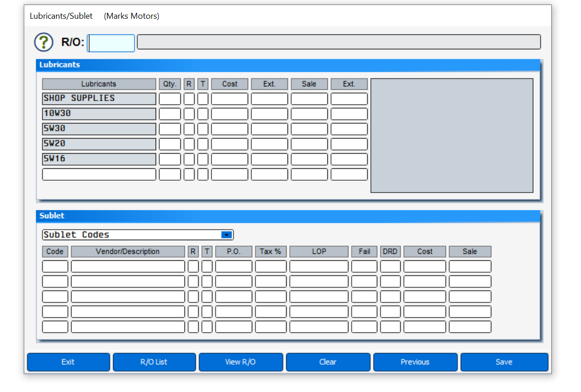Check the T box for 10W30
The height and width of the screenshot is (392, 581).
click(202, 113)
